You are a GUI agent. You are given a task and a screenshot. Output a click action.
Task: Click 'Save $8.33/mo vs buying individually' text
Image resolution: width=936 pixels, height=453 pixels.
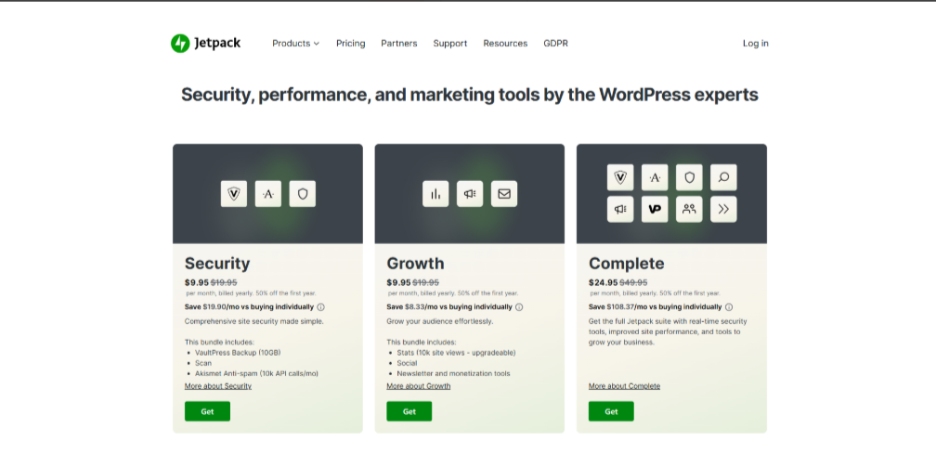pyautogui.click(x=449, y=307)
